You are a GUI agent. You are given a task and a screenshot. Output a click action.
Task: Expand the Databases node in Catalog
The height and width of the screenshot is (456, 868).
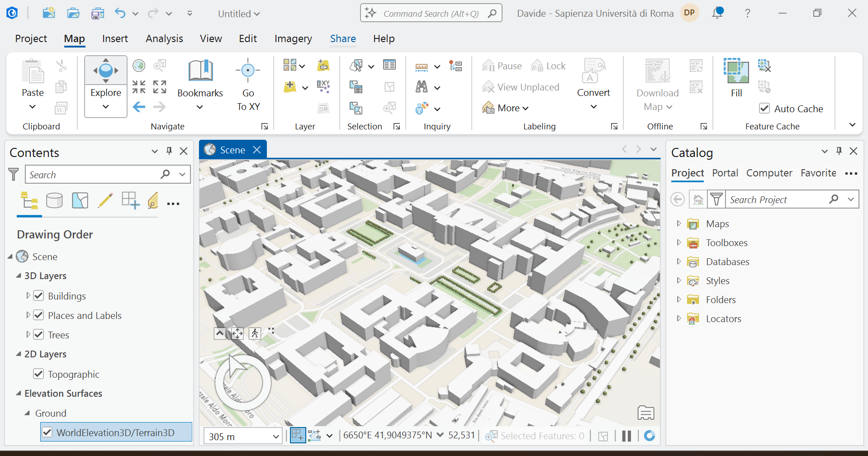pos(678,261)
